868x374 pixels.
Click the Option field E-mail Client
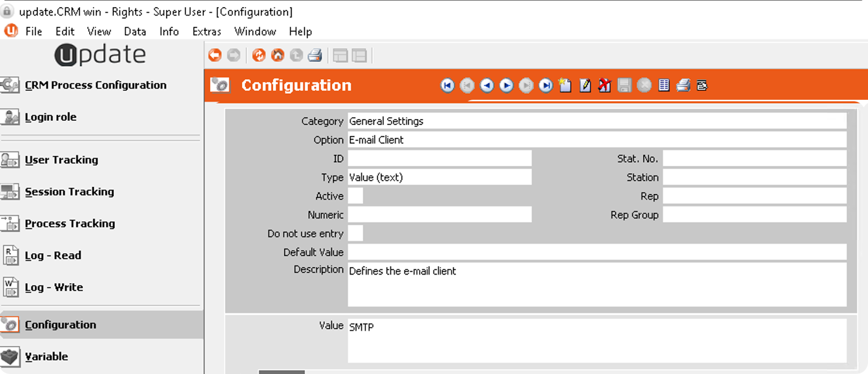[597, 140]
